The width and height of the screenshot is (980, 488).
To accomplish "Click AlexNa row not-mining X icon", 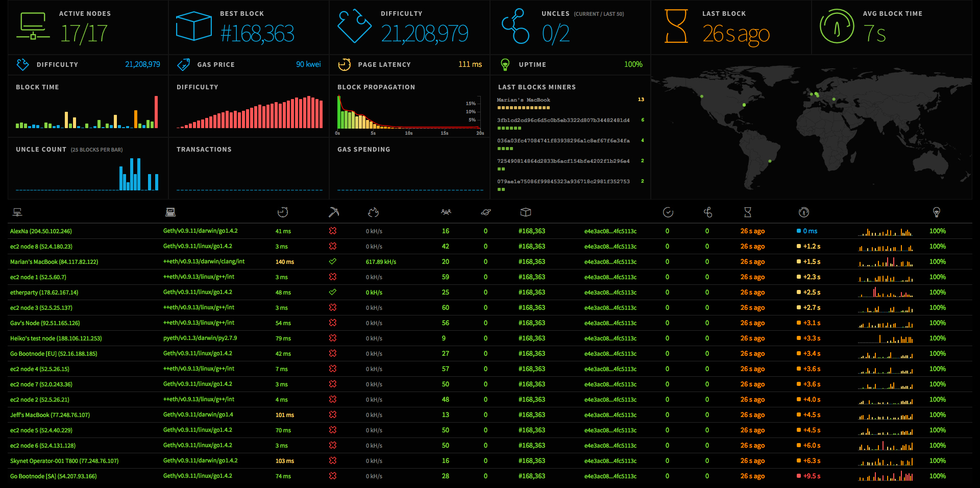I will click(333, 231).
